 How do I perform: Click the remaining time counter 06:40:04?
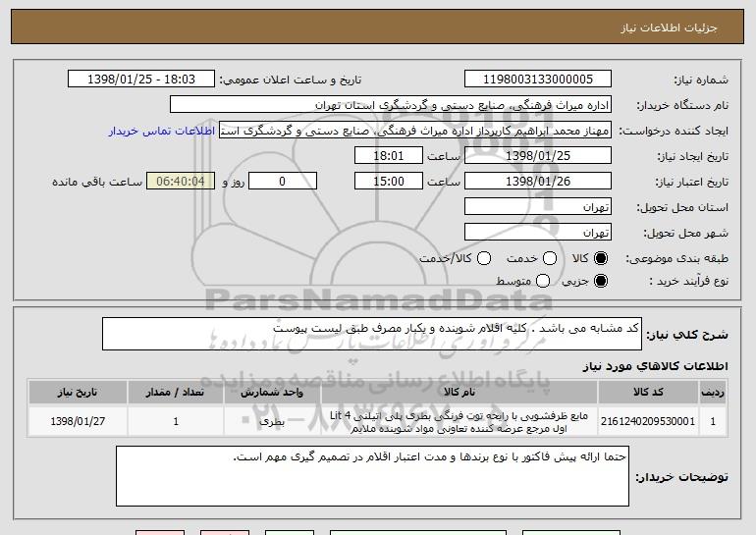[181, 182]
